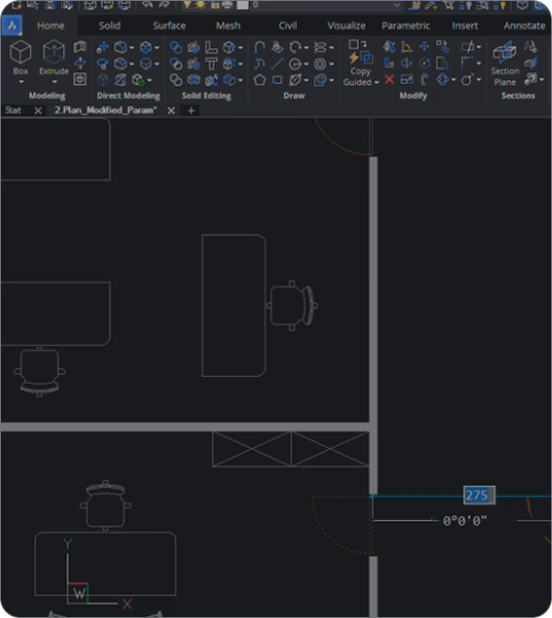The image size is (552, 618).
Task: Expand the Box tool dropdown arrow
Action: click(x=21, y=82)
